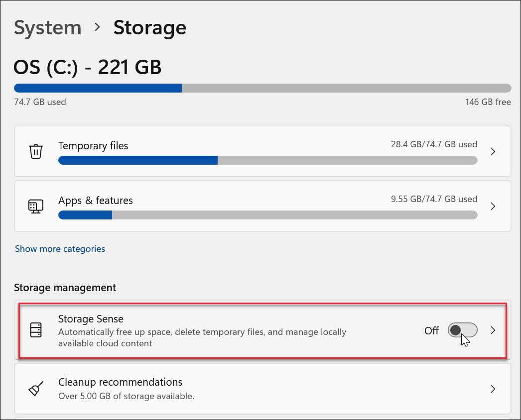Image resolution: width=521 pixels, height=420 pixels.
Task: Click the Storage Sense drive icon
Action: click(36, 330)
